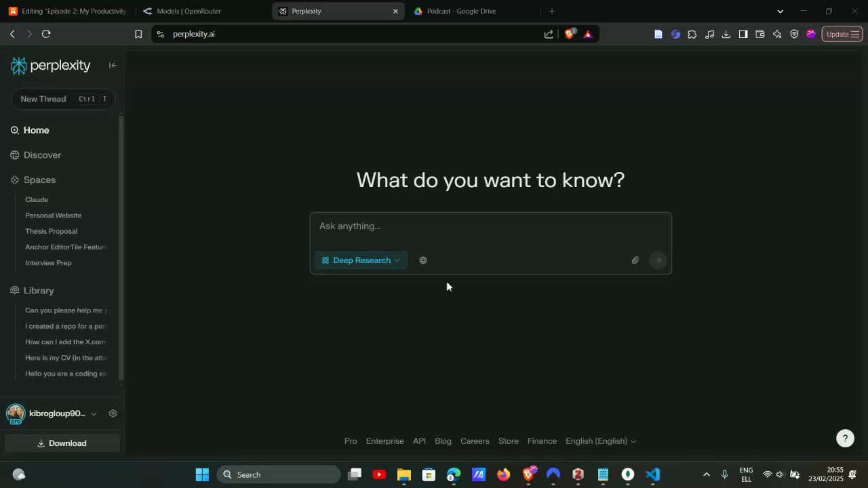Open thread 'Can you please help me'
The width and height of the screenshot is (868, 488).
[66, 310]
